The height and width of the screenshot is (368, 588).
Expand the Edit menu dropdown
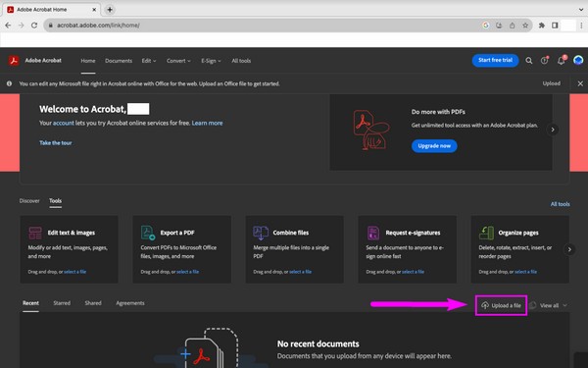coord(149,61)
